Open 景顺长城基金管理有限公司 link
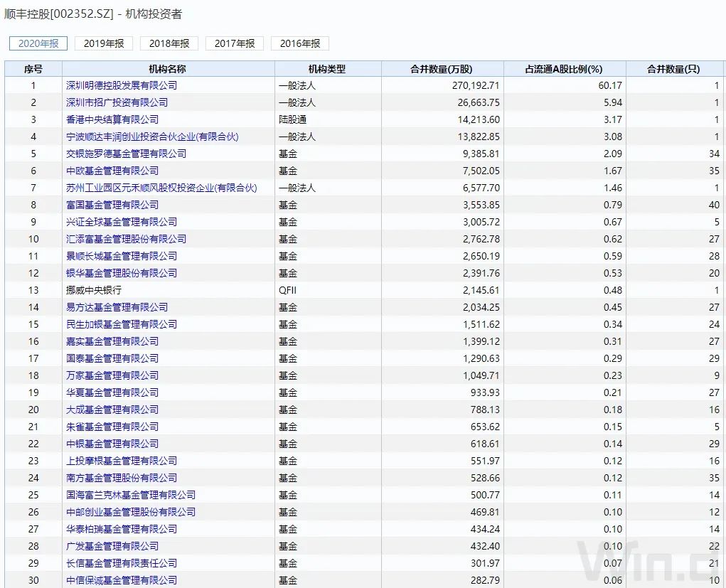726x588 pixels. (x=122, y=256)
